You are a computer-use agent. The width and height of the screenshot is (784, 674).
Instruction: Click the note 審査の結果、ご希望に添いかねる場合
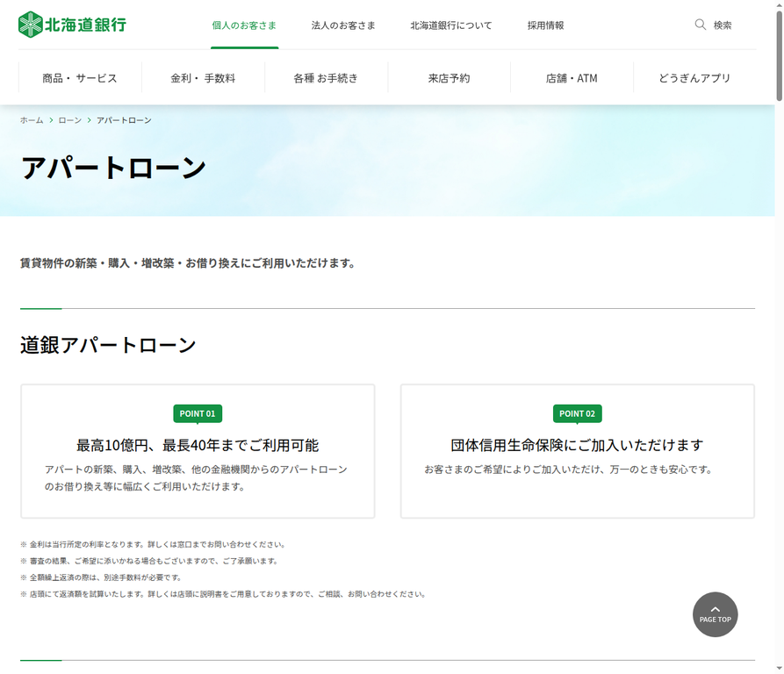pos(149,561)
